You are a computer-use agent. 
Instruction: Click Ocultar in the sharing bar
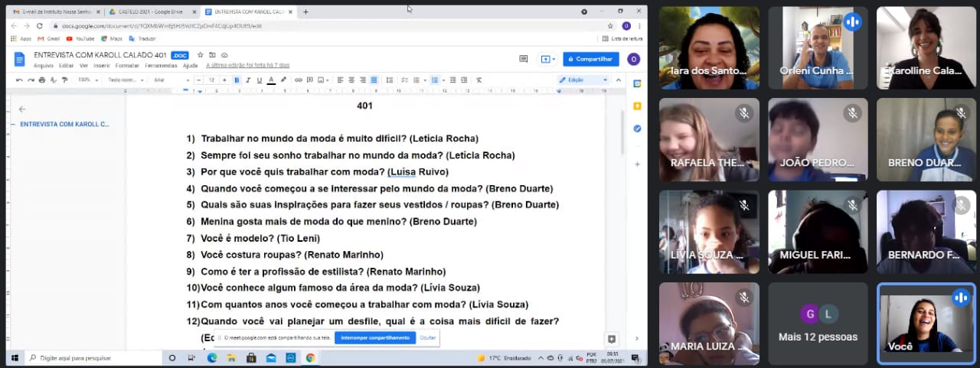click(428, 337)
